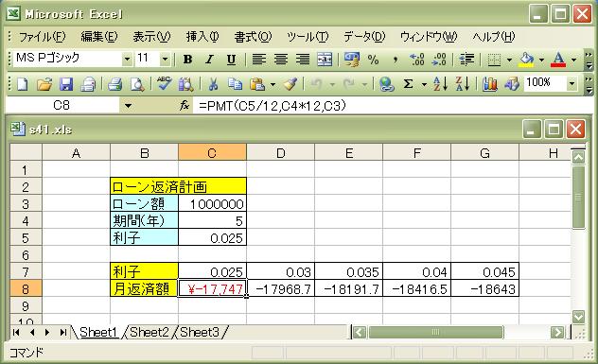Click the Print icon
The width and height of the screenshot is (598, 364).
click(114, 84)
